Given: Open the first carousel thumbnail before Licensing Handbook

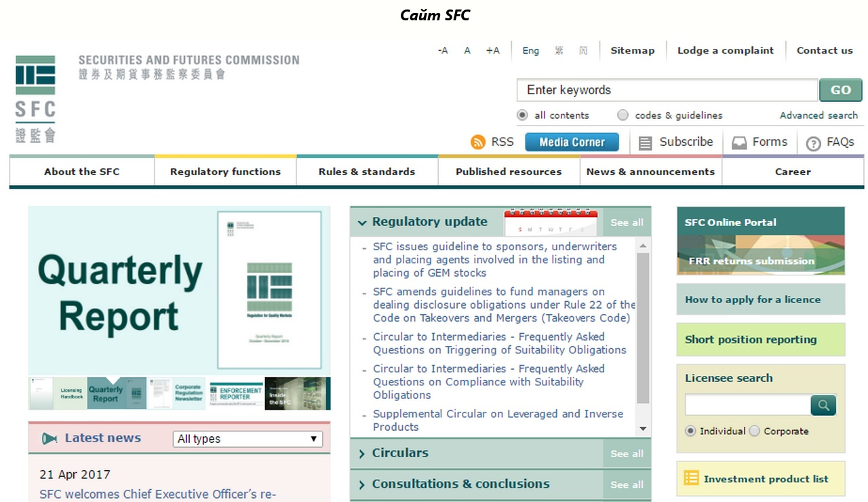Looking at the screenshot, I should (41, 394).
